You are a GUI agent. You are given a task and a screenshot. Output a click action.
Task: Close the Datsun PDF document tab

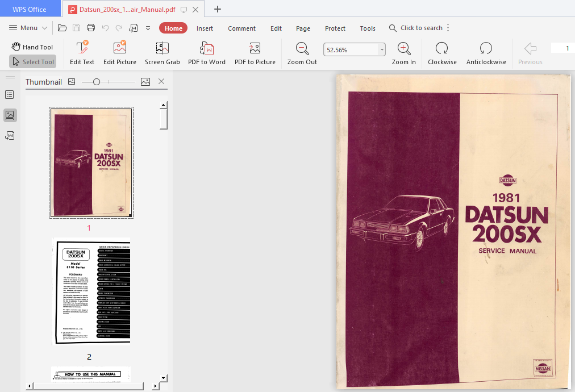pos(196,10)
